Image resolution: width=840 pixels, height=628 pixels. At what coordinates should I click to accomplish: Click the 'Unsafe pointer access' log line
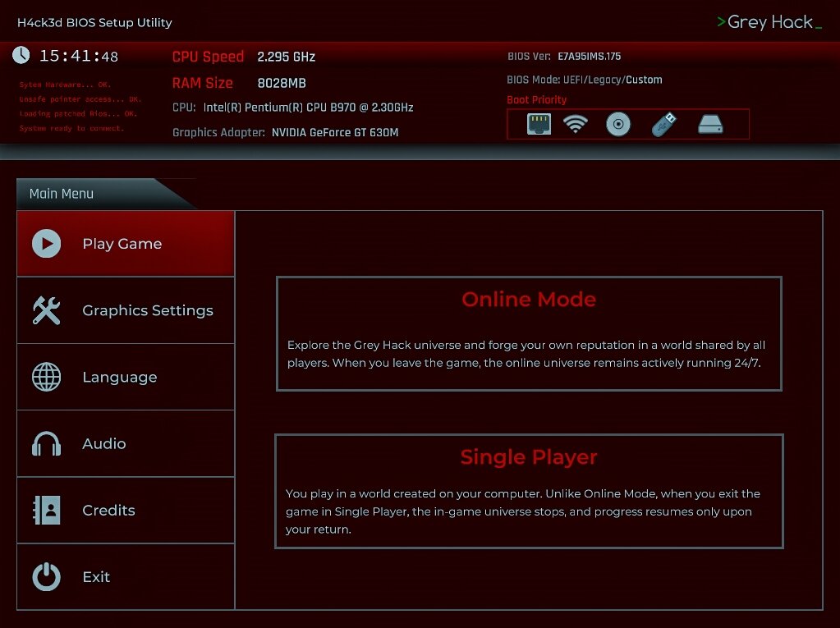80,99
